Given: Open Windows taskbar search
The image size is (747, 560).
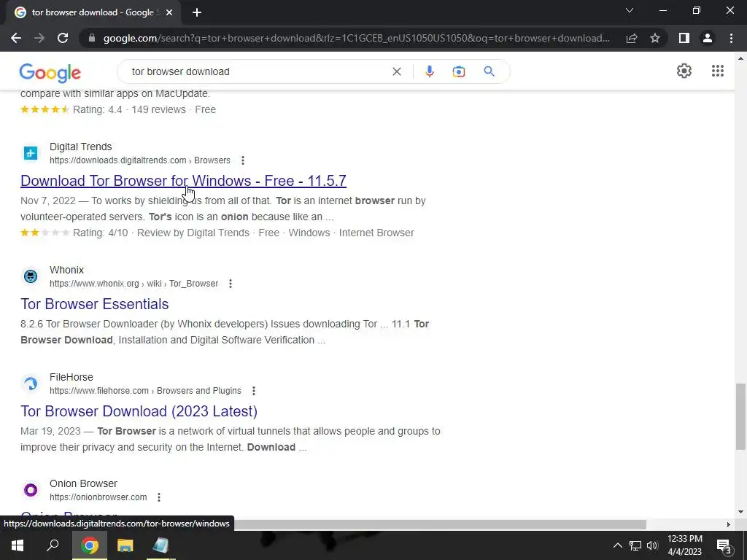Looking at the screenshot, I should pos(53,545).
